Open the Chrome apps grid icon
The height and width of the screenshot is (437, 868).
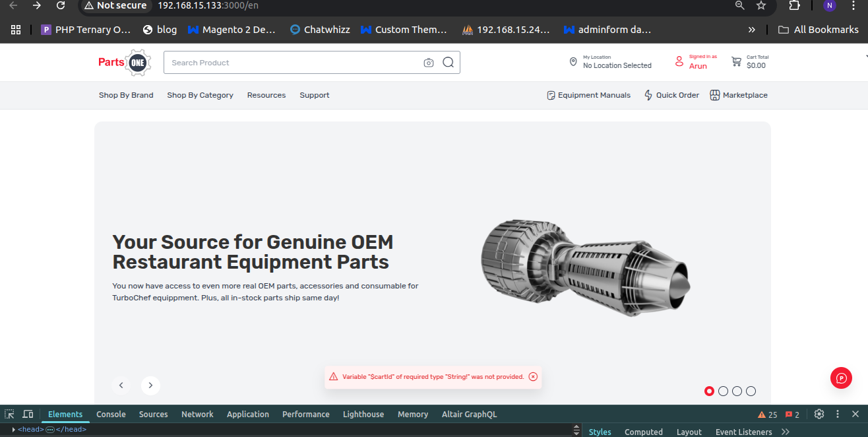pyautogui.click(x=16, y=30)
